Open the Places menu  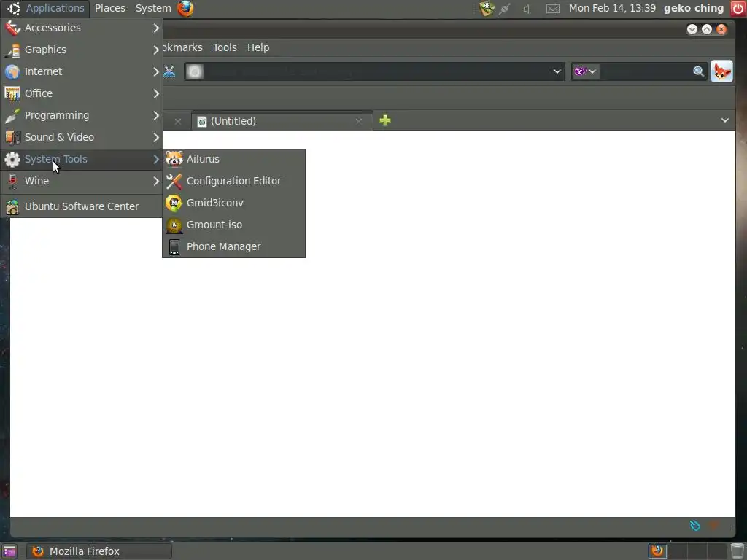[x=110, y=8]
